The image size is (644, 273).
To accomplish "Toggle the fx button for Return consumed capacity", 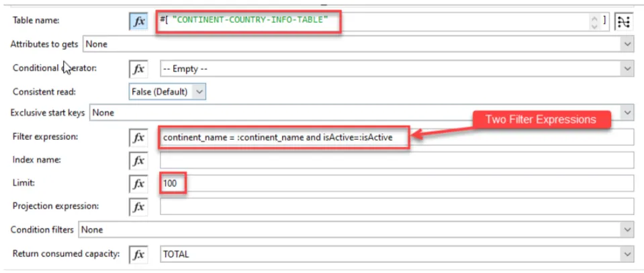I will click(x=138, y=254).
